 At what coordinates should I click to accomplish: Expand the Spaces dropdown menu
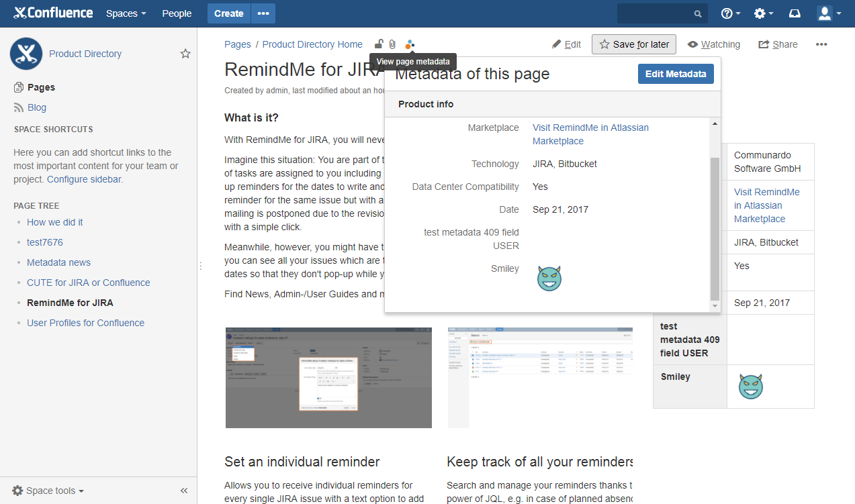(x=126, y=13)
